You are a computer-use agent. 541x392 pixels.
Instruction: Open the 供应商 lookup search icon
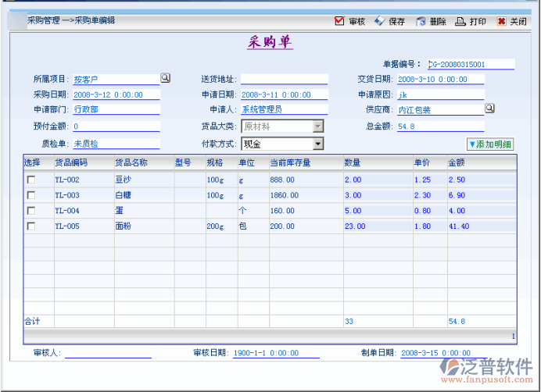pyautogui.click(x=489, y=109)
